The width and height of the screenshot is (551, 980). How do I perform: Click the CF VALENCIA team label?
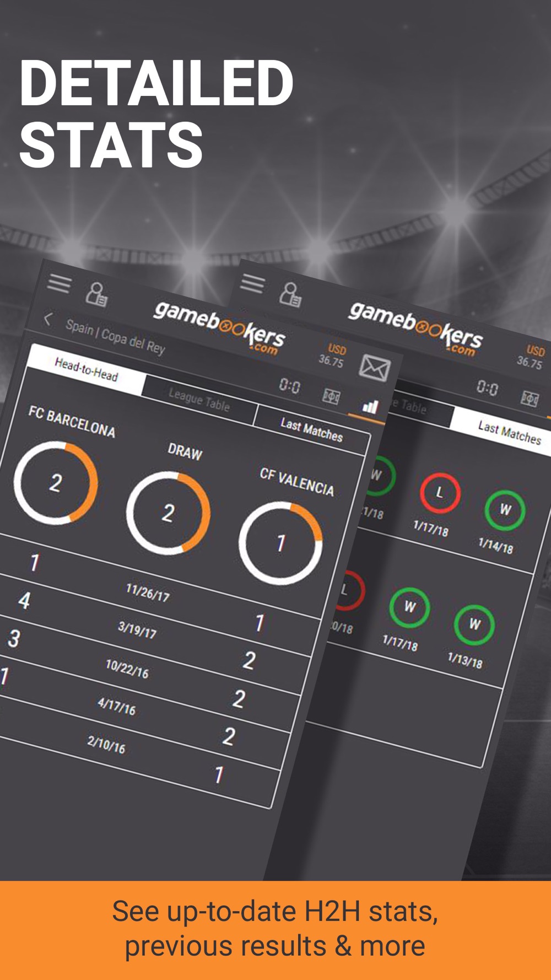297,482
